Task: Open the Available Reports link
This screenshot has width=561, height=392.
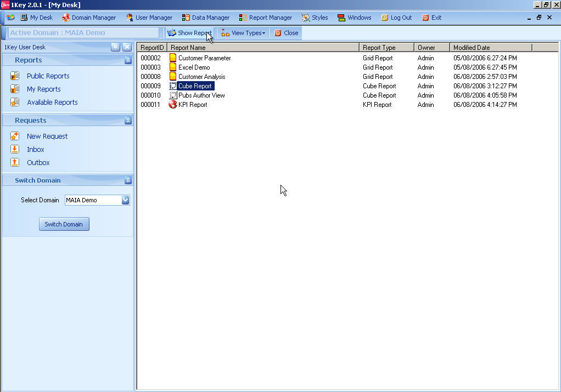Action: pos(52,102)
